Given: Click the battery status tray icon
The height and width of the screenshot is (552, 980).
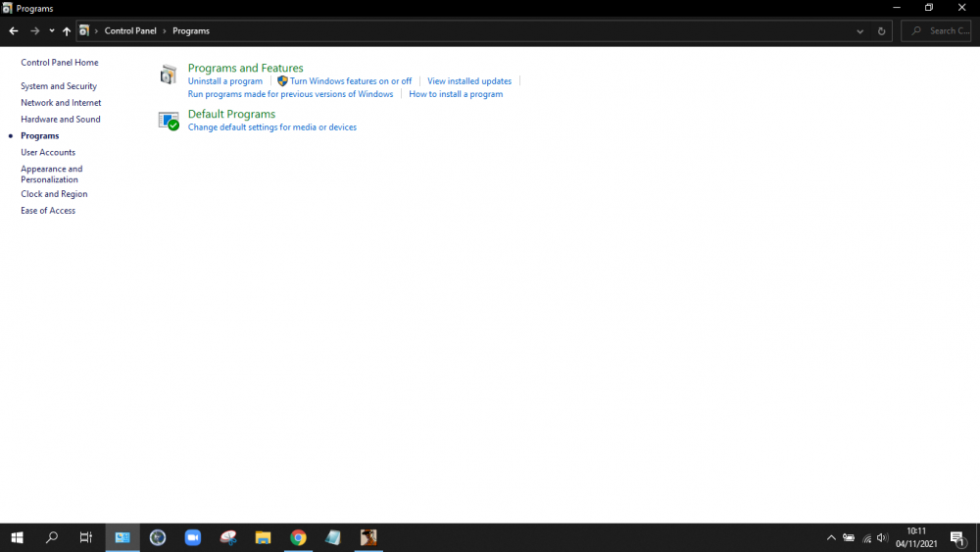Looking at the screenshot, I should [x=848, y=537].
